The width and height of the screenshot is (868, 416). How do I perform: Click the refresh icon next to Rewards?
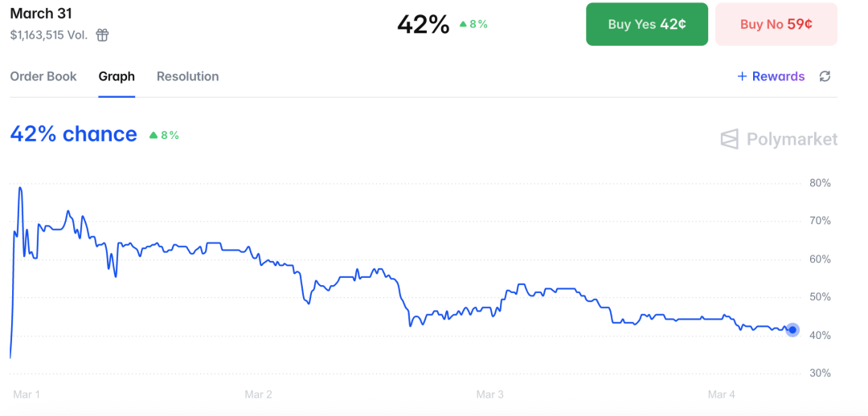pyautogui.click(x=825, y=76)
